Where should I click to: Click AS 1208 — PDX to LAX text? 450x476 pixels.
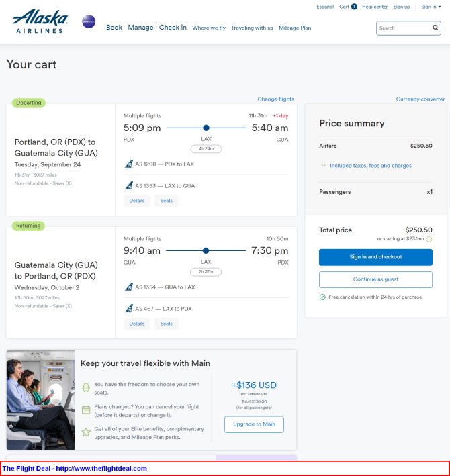[x=165, y=164]
